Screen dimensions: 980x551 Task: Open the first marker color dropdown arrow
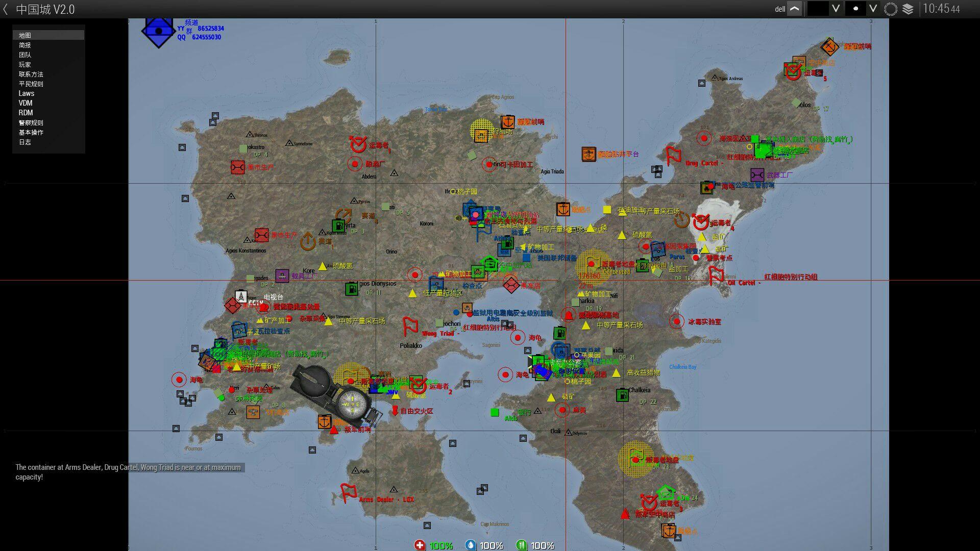836,9
